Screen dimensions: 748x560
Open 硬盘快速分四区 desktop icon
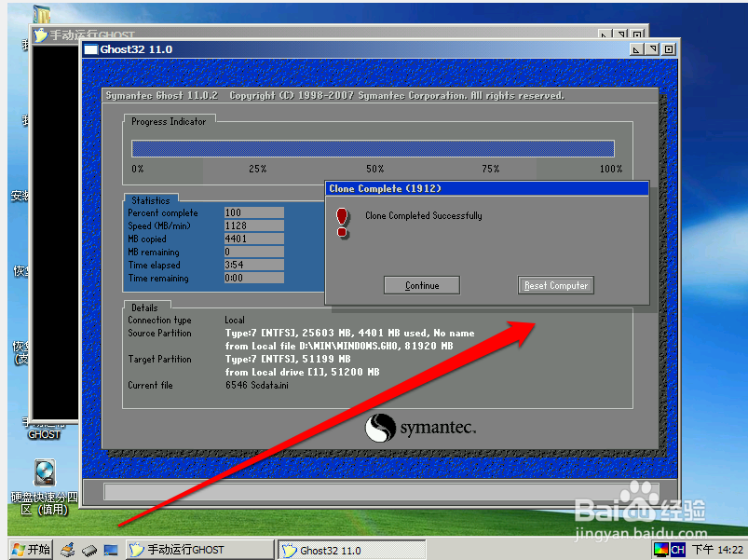point(45,486)
